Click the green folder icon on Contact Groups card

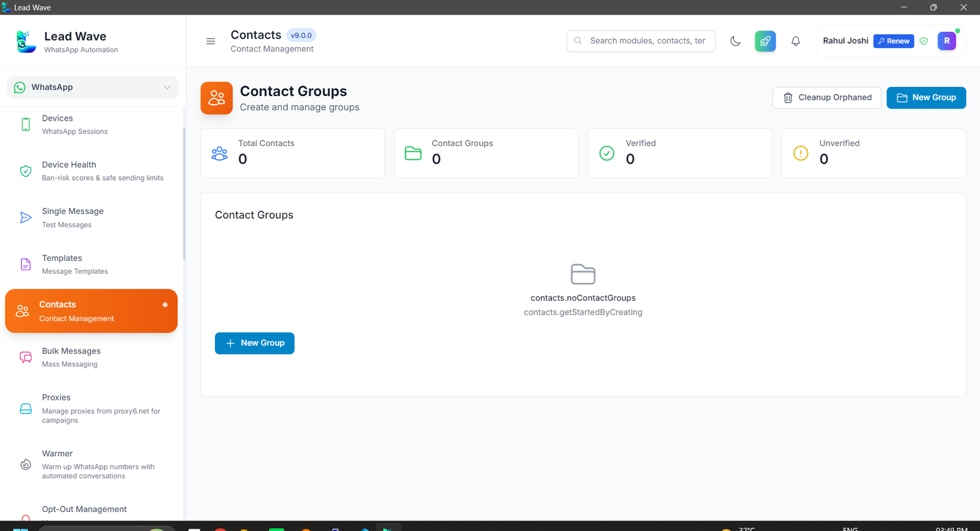click(x=413, y=153)
